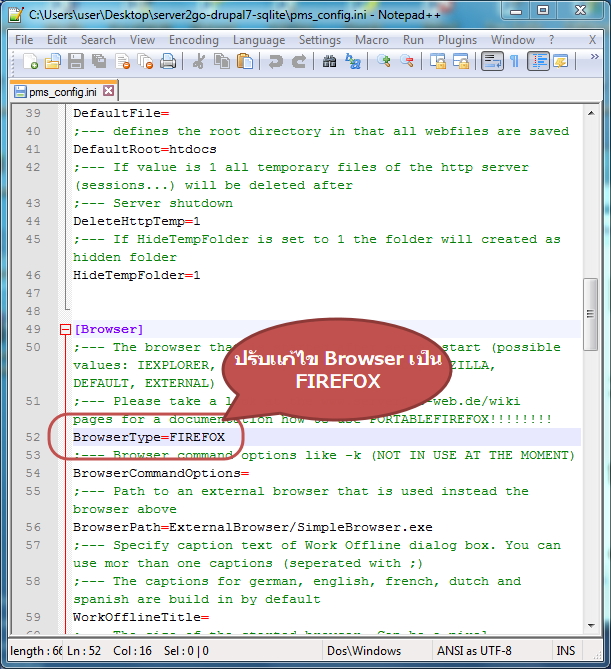The width and height of the screenshot is (611, 669).
Task: Click the vertical scrollbar thumb
Action: pos(591,314)
